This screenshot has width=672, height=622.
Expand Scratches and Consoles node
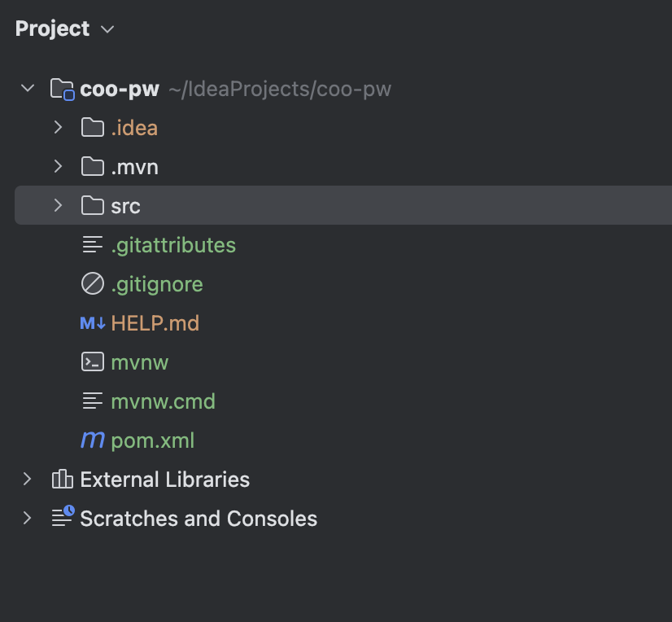click(x=28, y=519)
